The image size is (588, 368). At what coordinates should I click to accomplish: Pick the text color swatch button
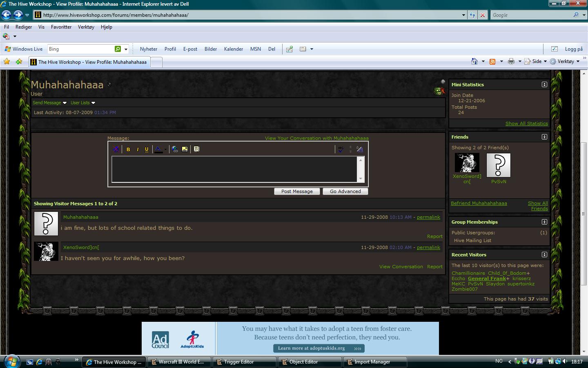click(158, 149)
